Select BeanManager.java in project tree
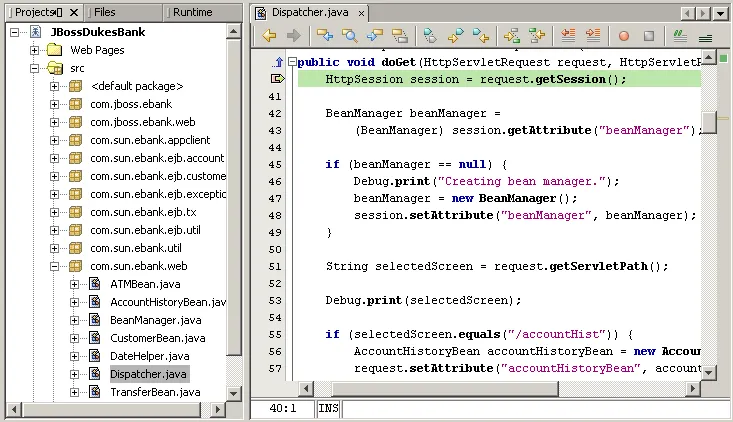 (x=156, y=320)
